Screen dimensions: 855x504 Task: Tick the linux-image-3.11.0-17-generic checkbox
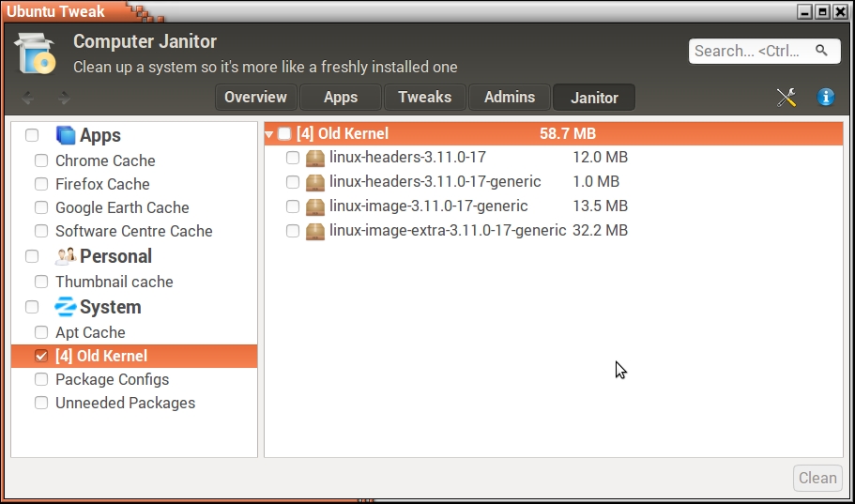pos(293,206)
